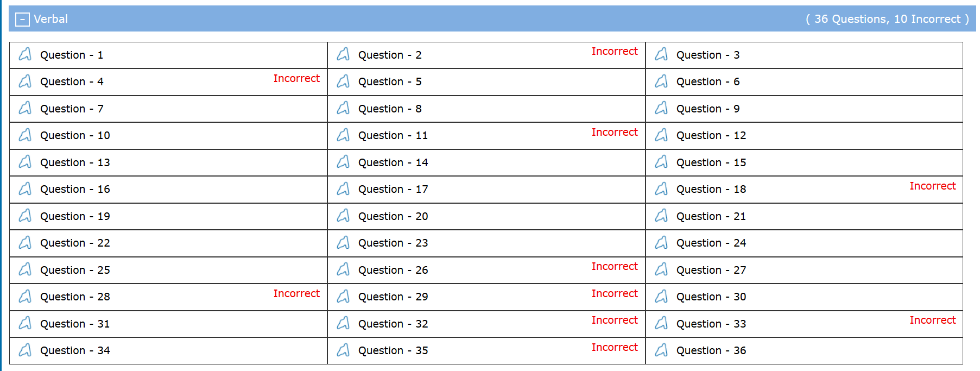Click the 36 Questions, 10 Incorrect summary

tap(887, 19)
